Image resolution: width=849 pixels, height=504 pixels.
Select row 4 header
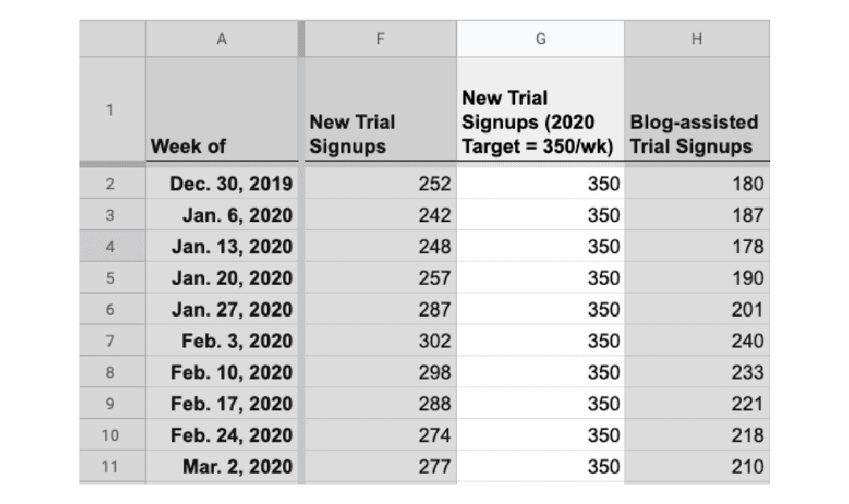[x=112, y=246]
